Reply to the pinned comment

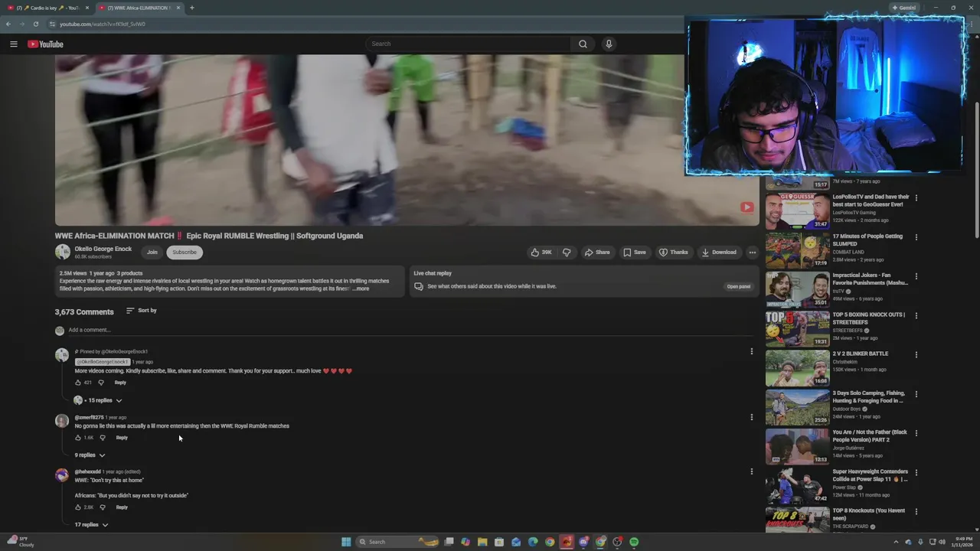click(120, 383)
